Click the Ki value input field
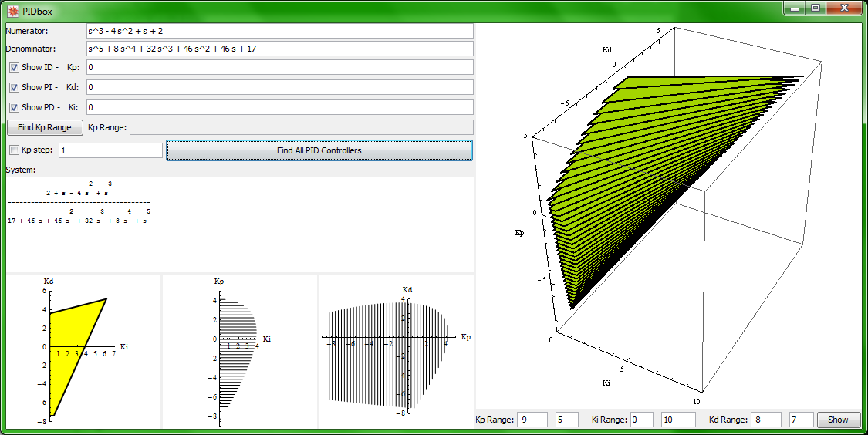Viewport: 868px width, 435px height. tap(279, 107)
